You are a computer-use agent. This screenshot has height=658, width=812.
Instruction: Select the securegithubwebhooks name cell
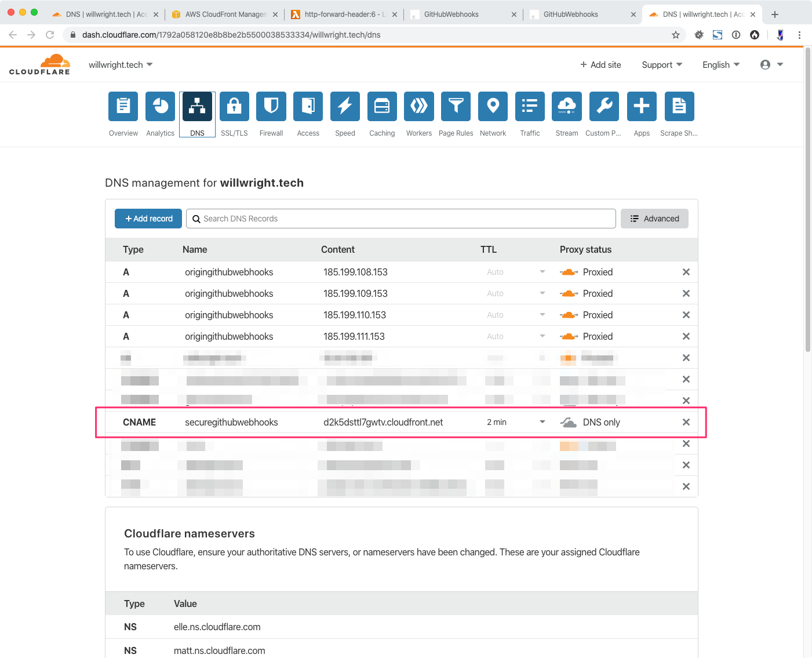231,422
